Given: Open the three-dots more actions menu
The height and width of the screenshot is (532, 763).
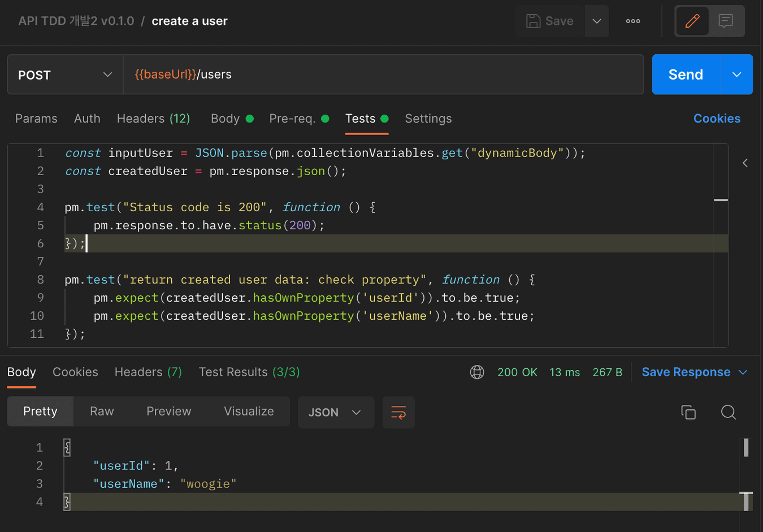Looking at the screenshot, I should click(633, 21).
